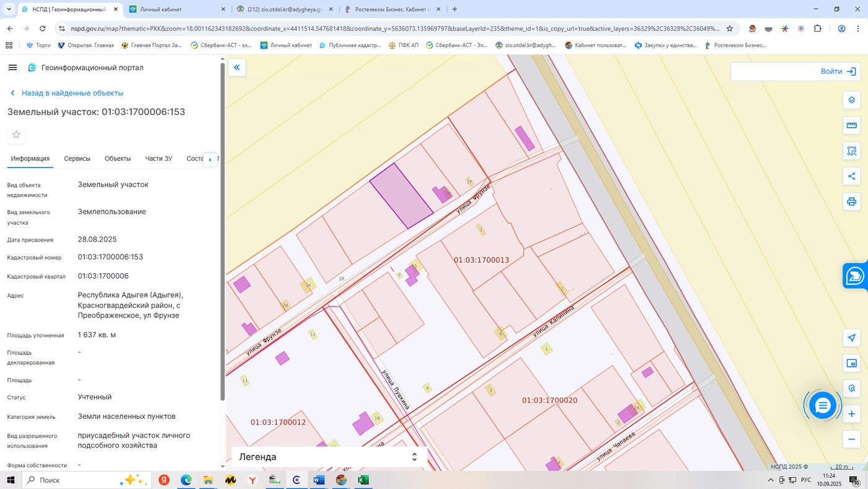Open the layers panel icon
This screenshot has width=868, height=489.
[851, 100]
